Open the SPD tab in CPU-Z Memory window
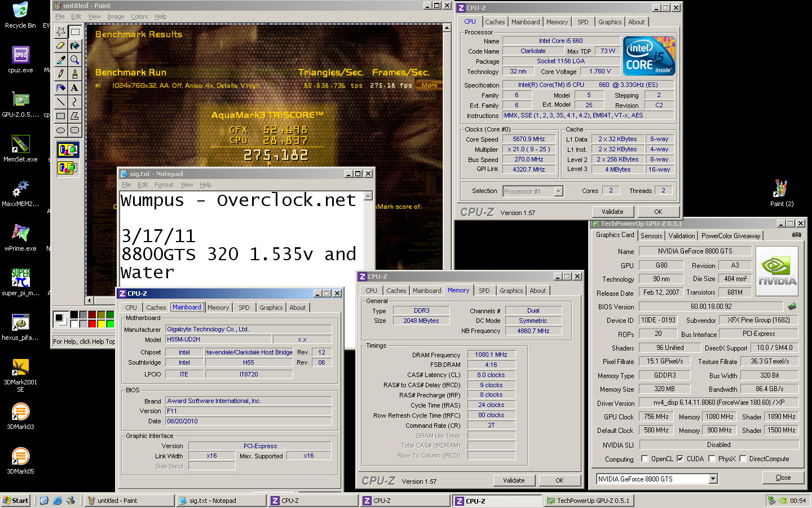812x508 pixels. 484,291
